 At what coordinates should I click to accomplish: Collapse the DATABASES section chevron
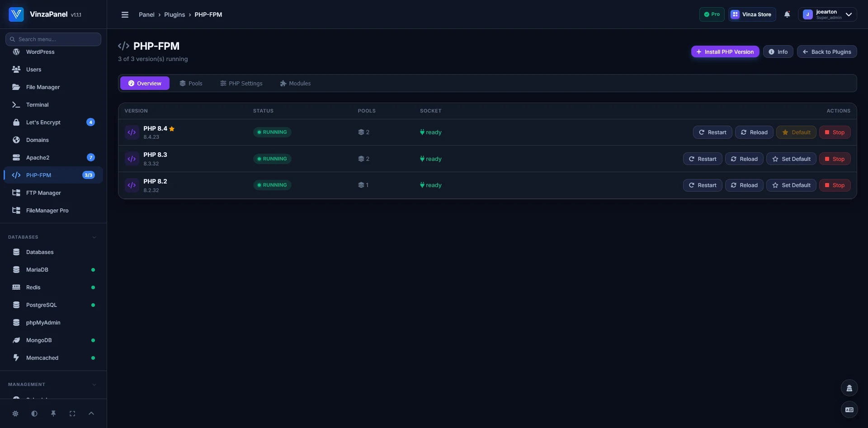click(x=94, y=237)
